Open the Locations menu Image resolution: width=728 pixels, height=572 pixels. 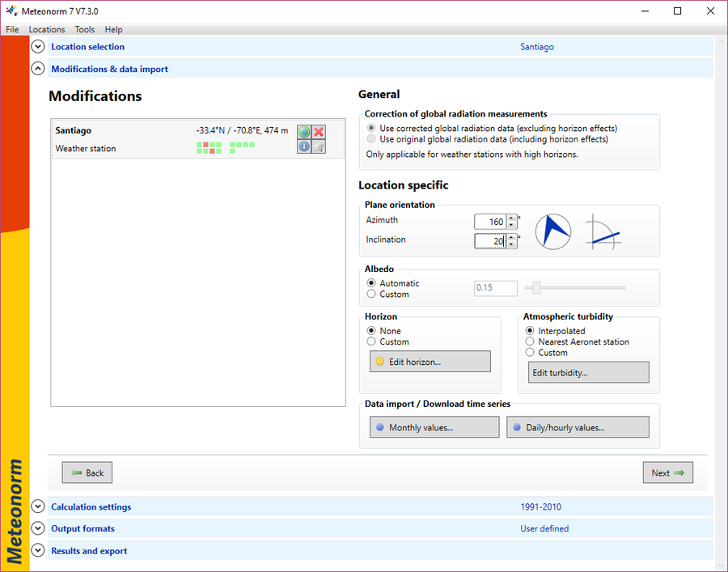[47, 29]
